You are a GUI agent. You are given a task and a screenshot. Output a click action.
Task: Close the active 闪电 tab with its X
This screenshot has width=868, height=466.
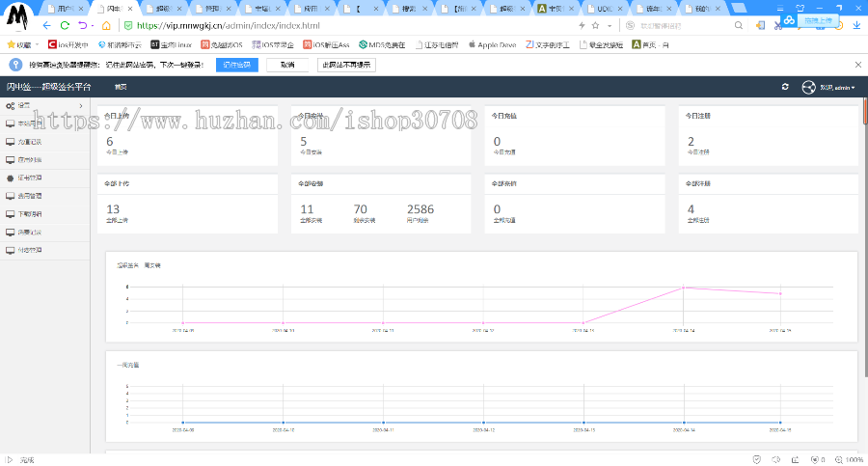(x=130, y=9)
